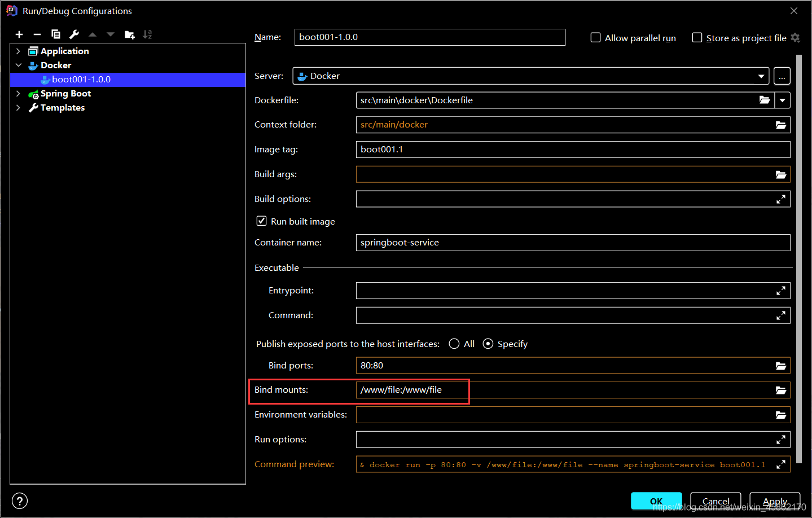Click Server ellipsis button
This screenshot has width=812, height=518.
(782, 76)
